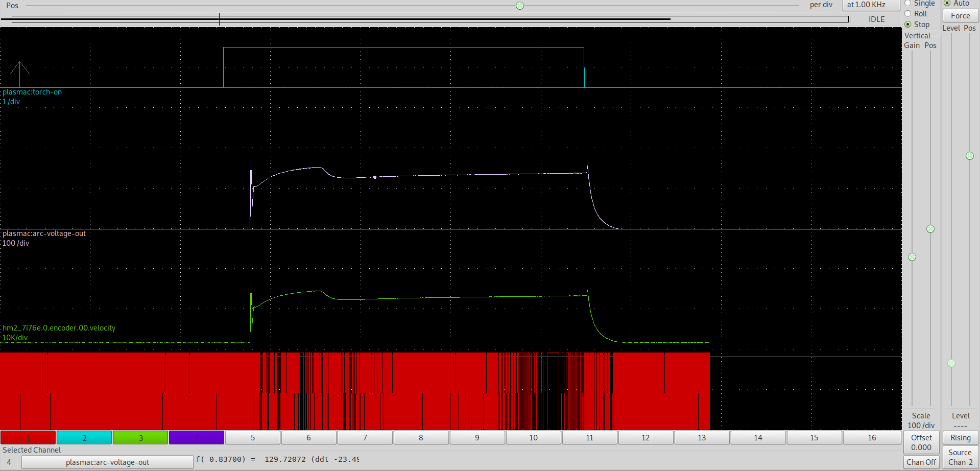Open the Offset 0.000 button
Viewport: 980px width, 471px height.
click(x=921, y=442)
